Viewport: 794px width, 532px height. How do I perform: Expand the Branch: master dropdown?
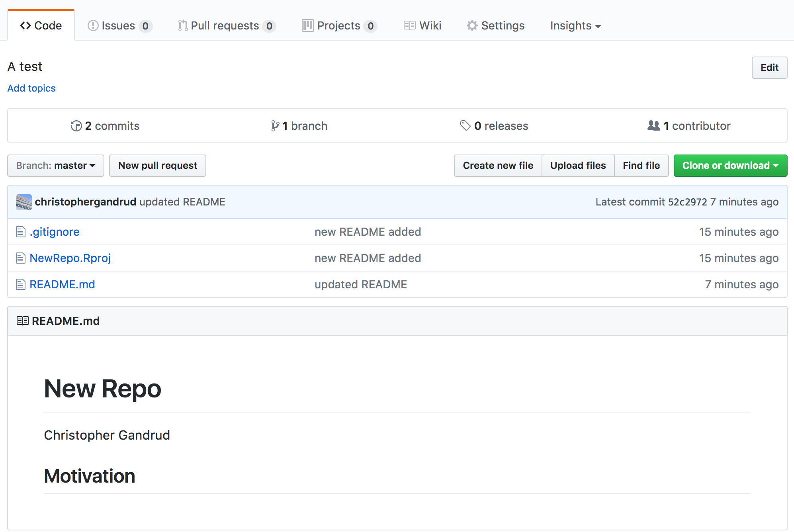coord(56,166)
